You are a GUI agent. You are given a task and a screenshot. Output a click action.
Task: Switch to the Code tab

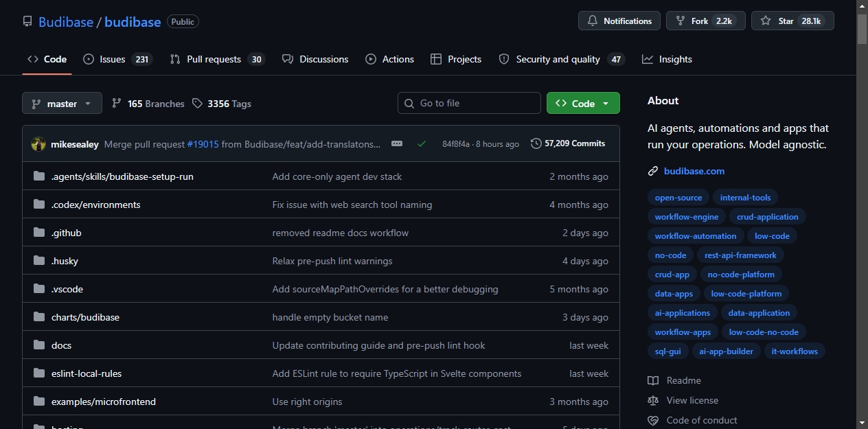[47, 59]
